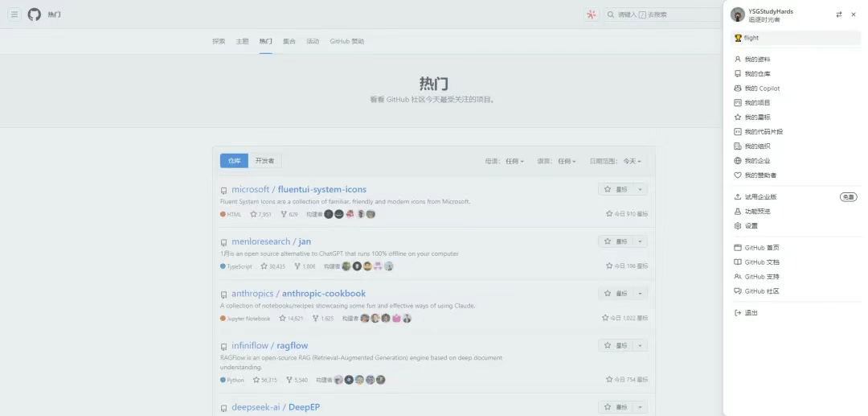Viewport: 868px width, 416px height.
Task: Click the globe icon for 我的企业
Action: pos(737,161)
